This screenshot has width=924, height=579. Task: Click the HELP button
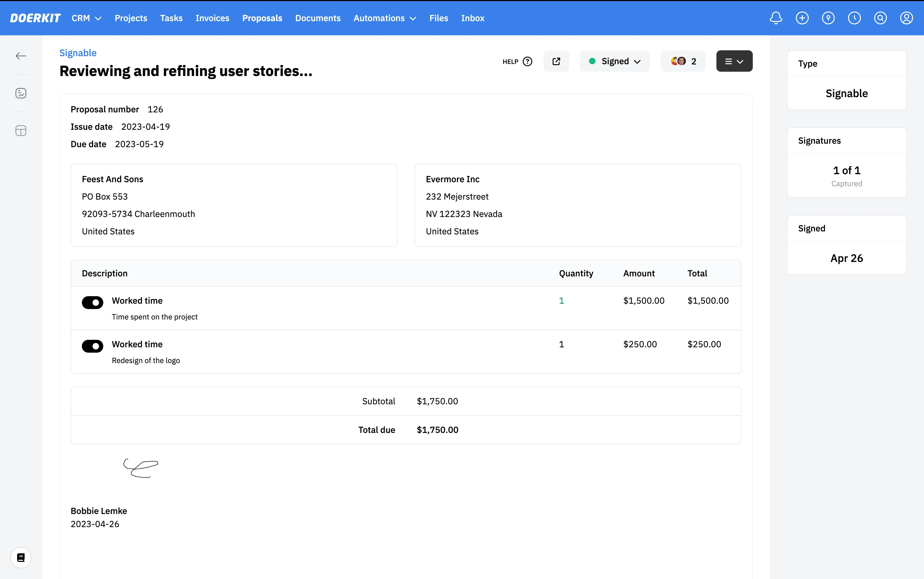pyautogui.click(x=517, y=61)
